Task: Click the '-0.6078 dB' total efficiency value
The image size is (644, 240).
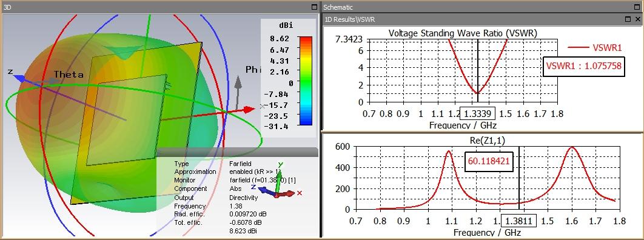Action: coord(247,222)
